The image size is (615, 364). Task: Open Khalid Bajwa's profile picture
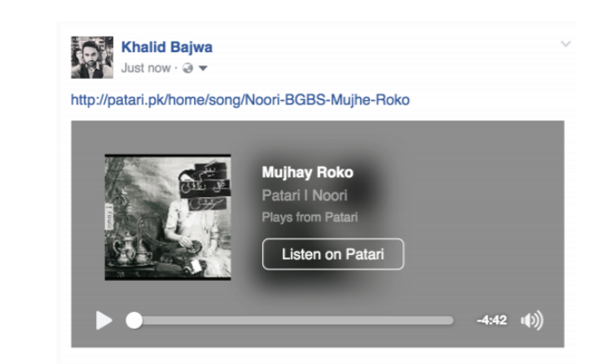(92, 57)
